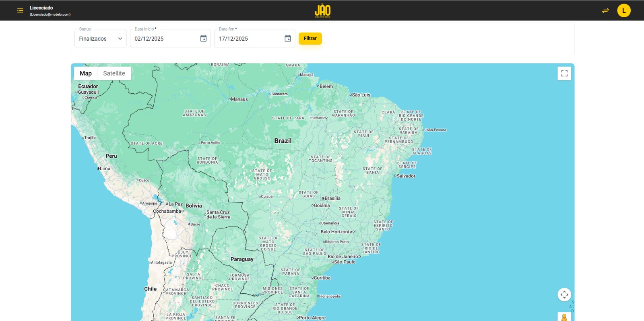The width and height of the screenshot is (644, 321).
Task: Click Peru country label on map
Action: point(111,156)
